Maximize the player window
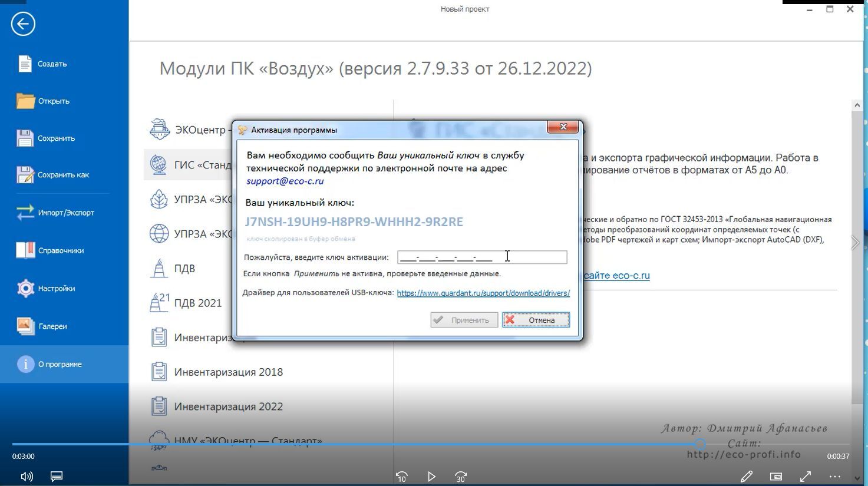 coord(830,9)
